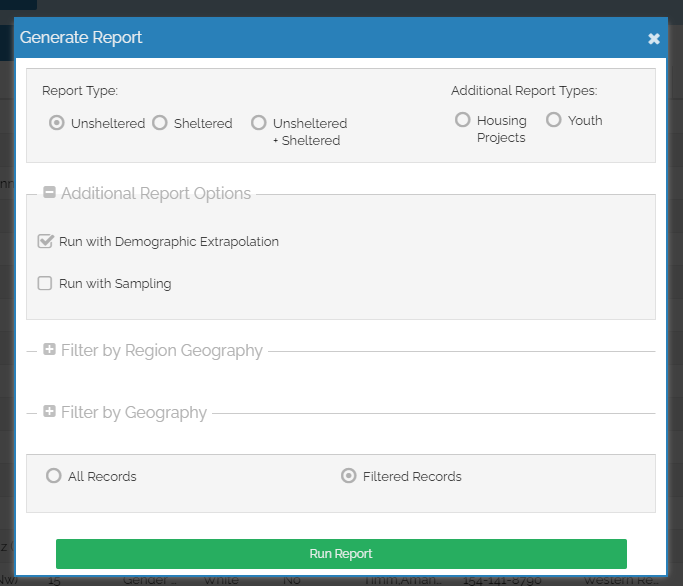Close the Generate Report dialog
683x586 pixels.
(x=654, y=39)
